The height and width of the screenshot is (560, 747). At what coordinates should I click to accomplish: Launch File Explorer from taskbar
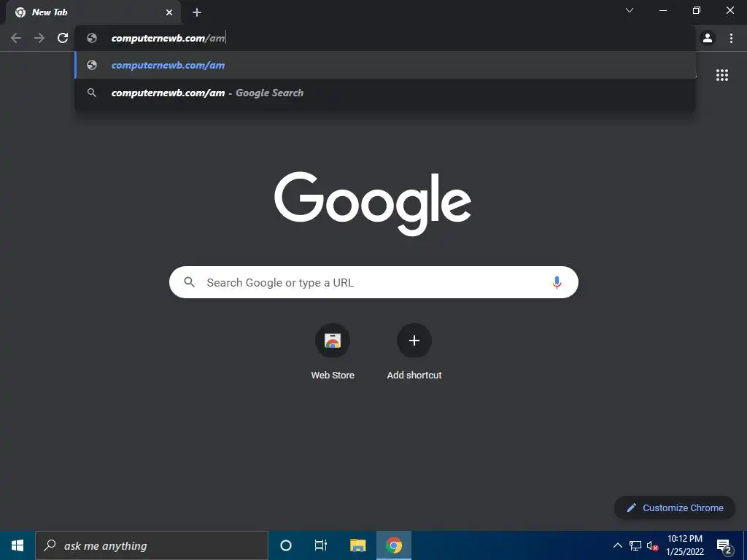[x=357, y=545]
